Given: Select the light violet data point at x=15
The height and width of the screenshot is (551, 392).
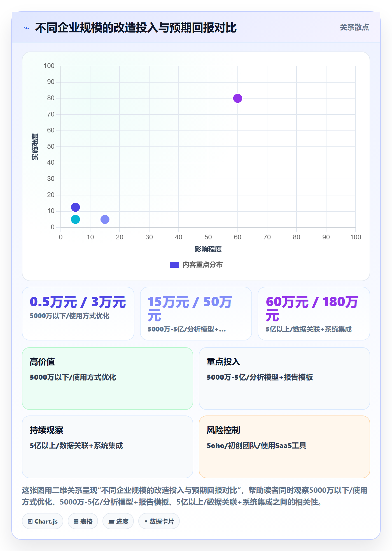Looking at the screenshot, I should [x=105, y=219].
